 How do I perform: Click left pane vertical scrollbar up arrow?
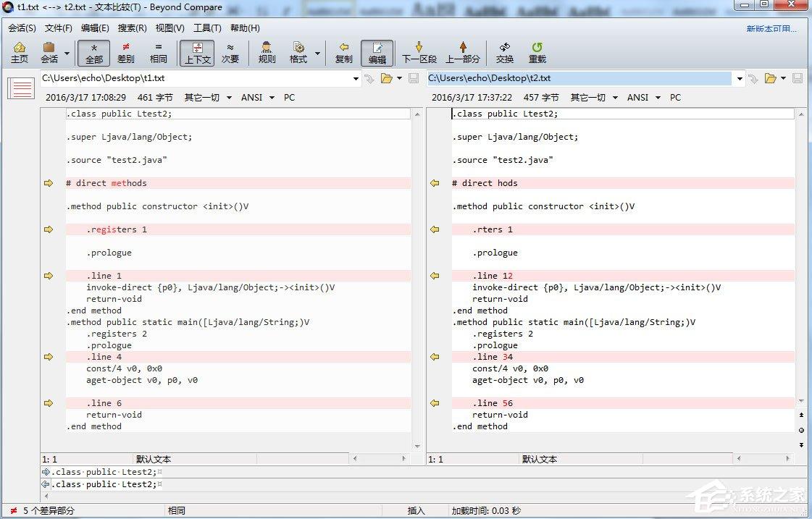(417, 114)
